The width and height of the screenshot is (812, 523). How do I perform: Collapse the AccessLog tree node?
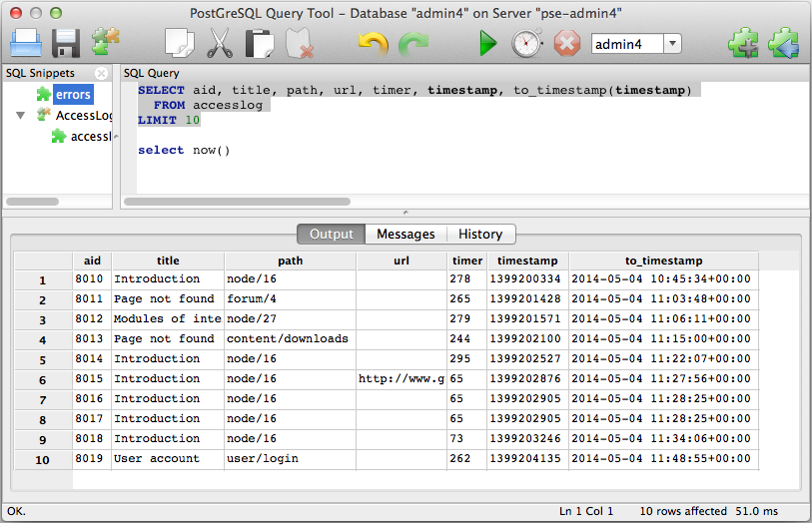(20, 116)
